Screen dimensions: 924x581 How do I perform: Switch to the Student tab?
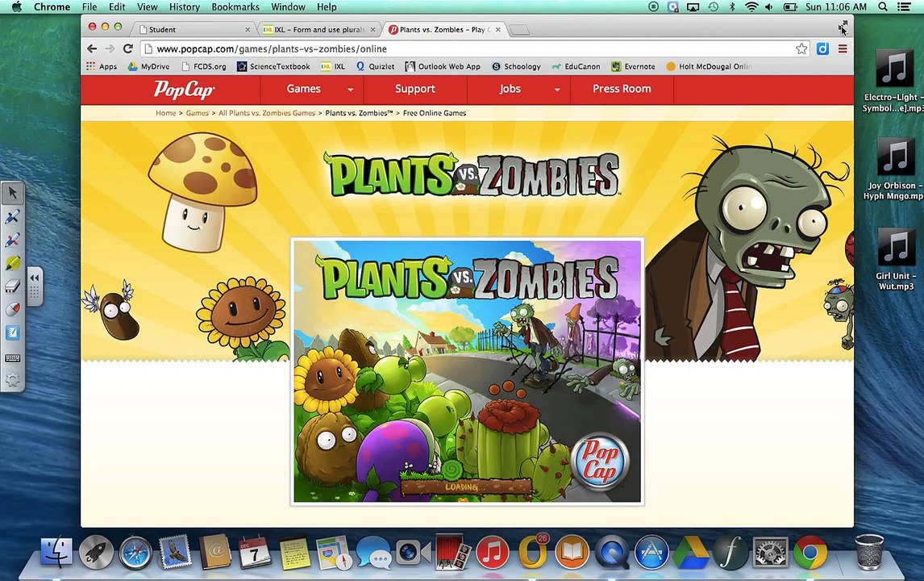coord(194,30)
